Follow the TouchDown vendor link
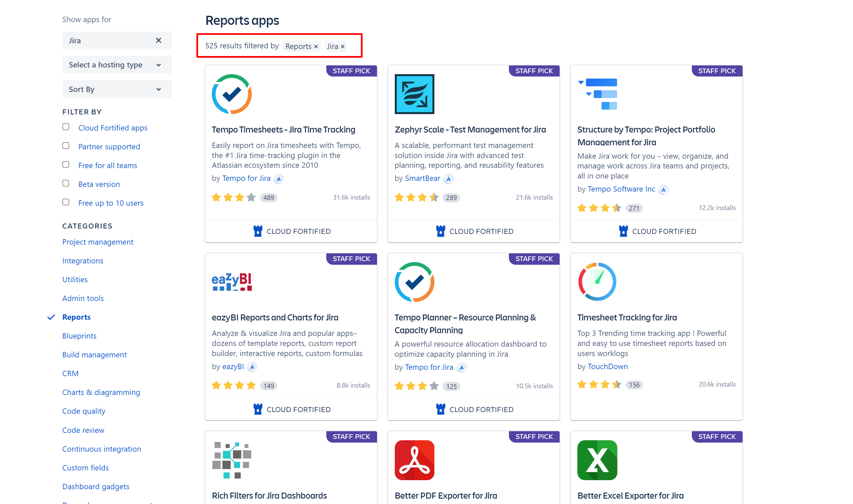 (608, 366)
